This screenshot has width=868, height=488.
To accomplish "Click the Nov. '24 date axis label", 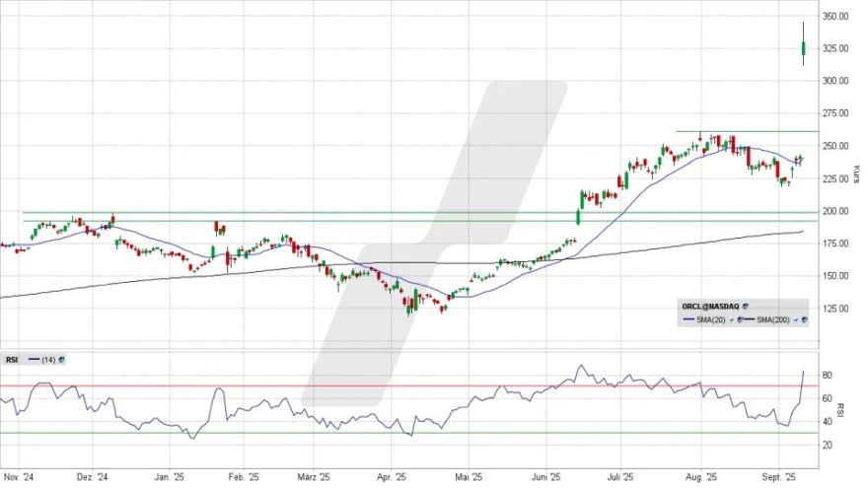I will click(x=18, y=478).
